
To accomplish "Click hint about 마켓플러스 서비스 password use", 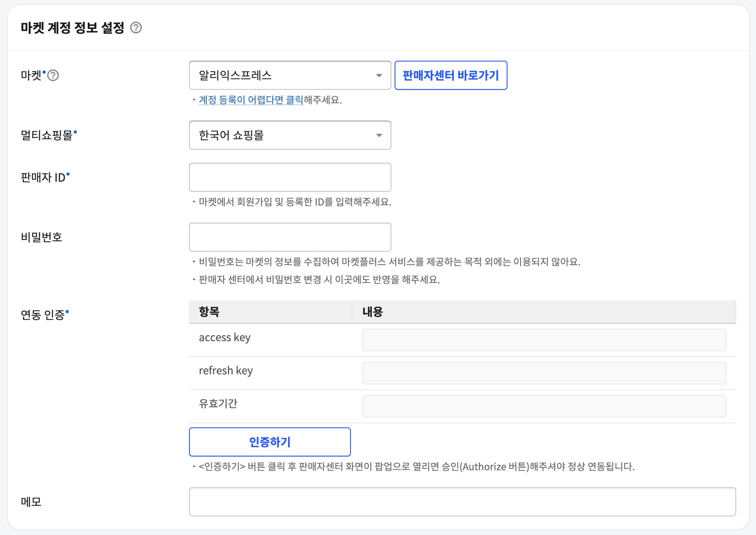I will [x=390, y=262].
